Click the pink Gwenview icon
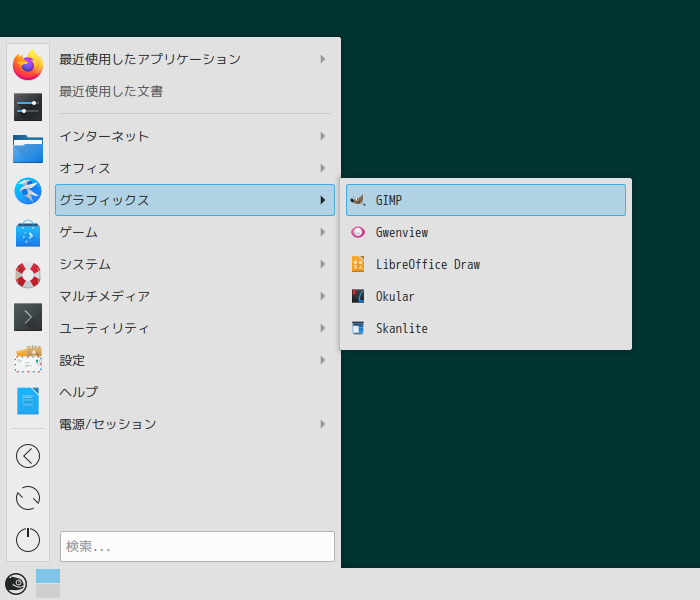Viewport: 700px width, 600px height. pos(358,232)
